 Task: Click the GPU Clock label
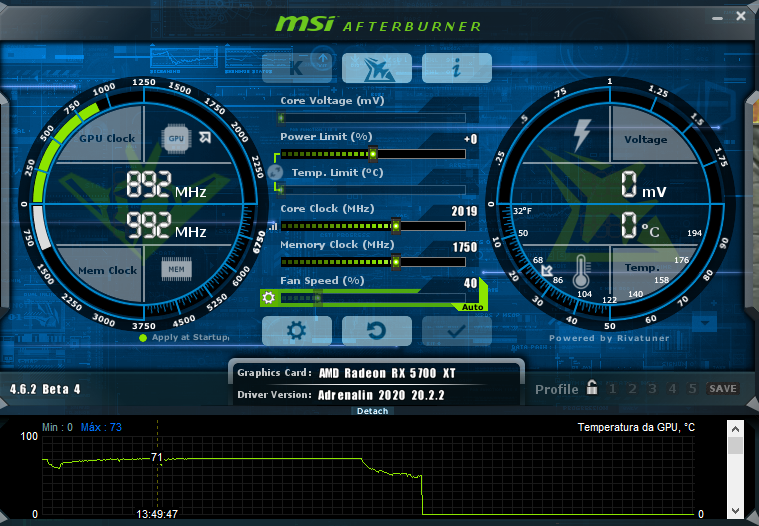107,138
